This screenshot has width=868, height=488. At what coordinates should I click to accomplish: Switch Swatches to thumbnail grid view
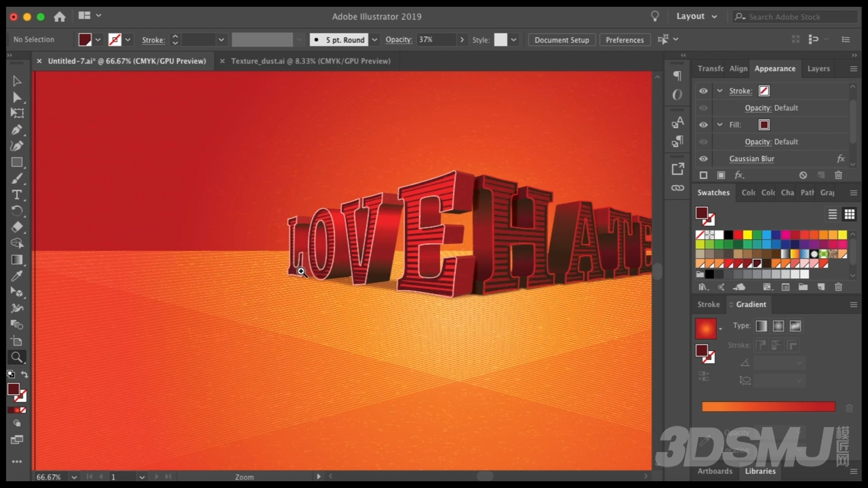click(x=849, y=214)
